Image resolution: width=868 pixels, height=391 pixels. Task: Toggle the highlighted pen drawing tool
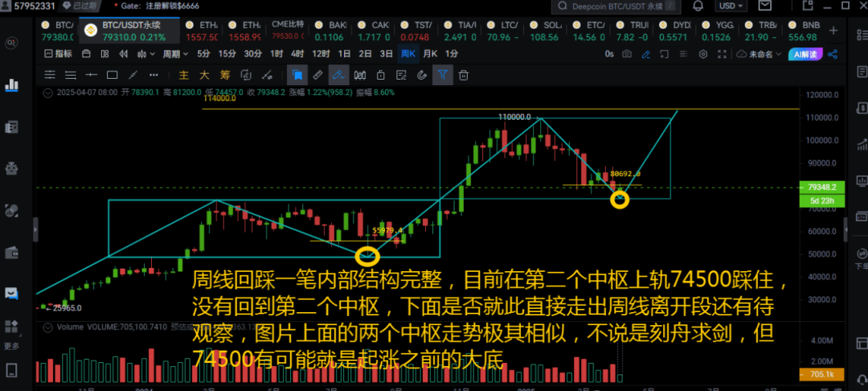[x=339, y=75]
